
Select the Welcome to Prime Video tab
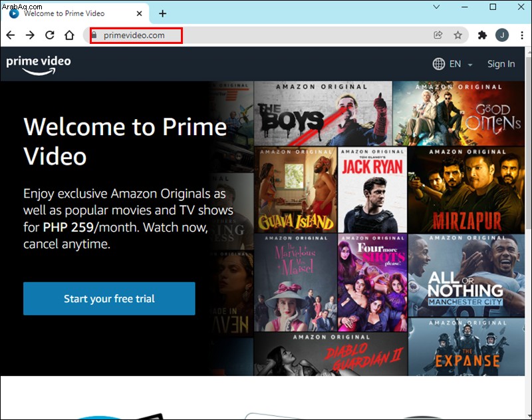tap(75, 13)
